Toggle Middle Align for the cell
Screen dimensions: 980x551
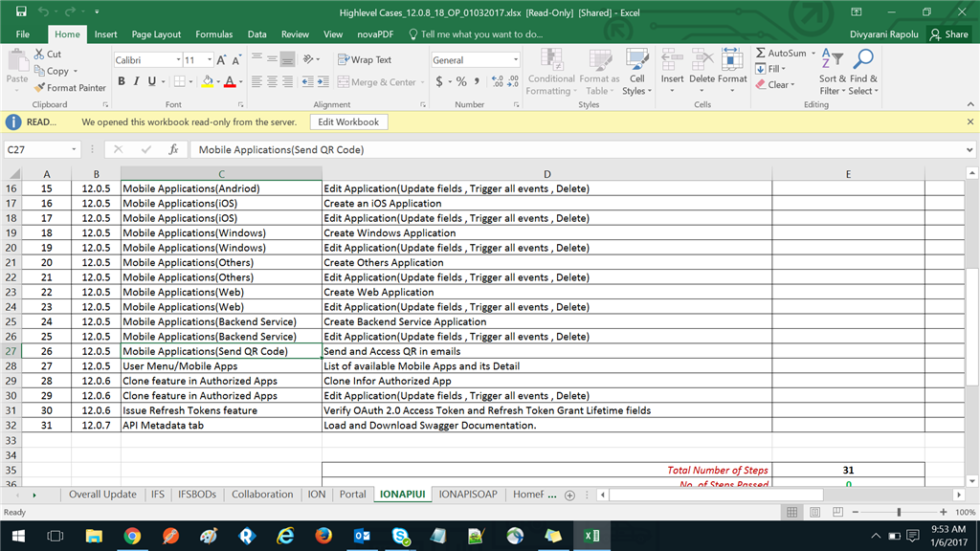[272, 59]
